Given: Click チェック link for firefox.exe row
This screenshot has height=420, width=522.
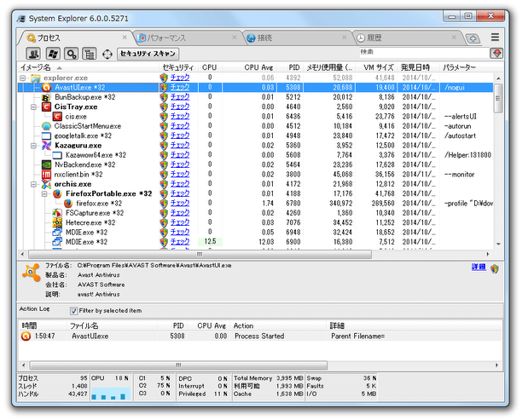Looking at the screenshot, I should (180, 203).
